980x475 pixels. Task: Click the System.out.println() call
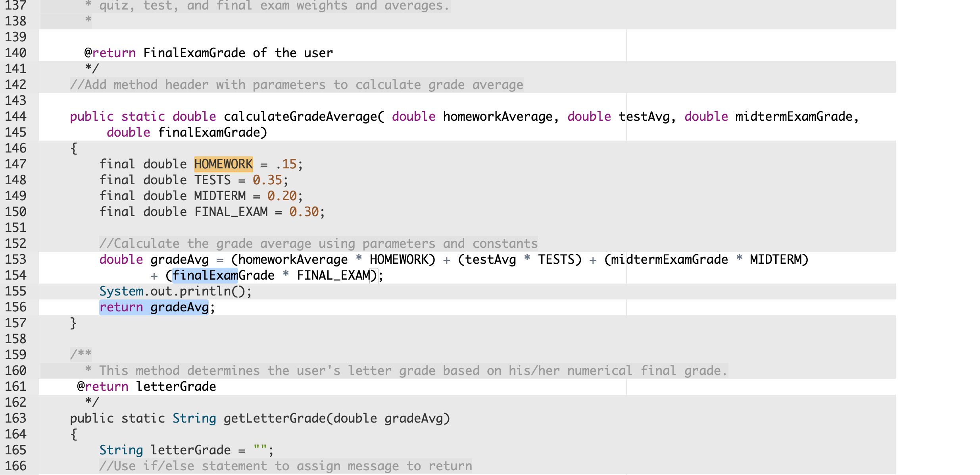coord(175,291)
